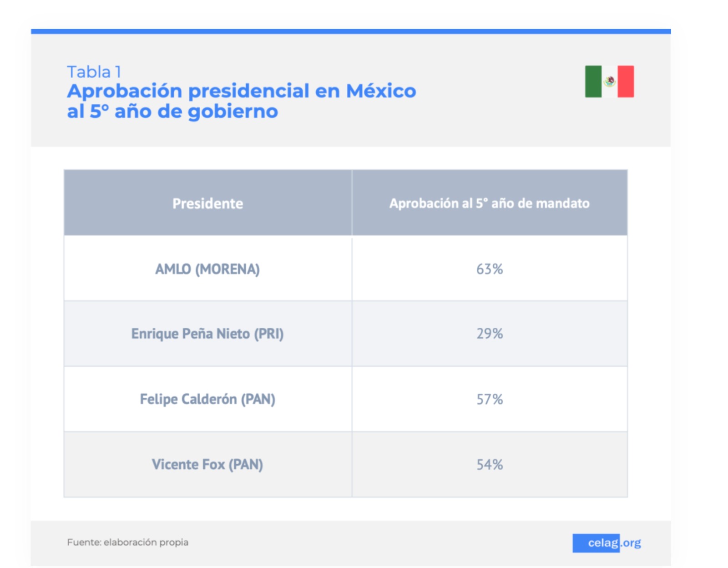Viewport: 728px width, 568px height.
Task: Select the 'Vicente Fox (PAN)' cell
Action: click(207, 464)
